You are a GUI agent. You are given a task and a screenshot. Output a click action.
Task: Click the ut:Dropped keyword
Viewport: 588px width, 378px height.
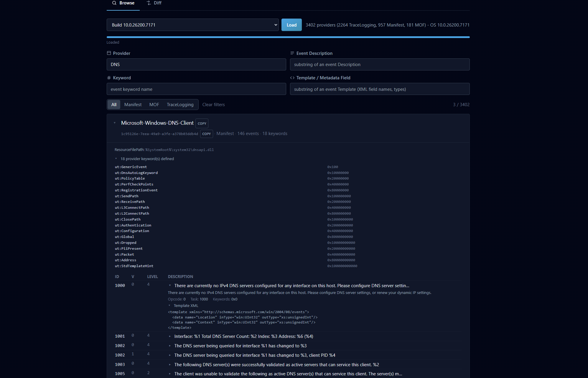[126, 243]
